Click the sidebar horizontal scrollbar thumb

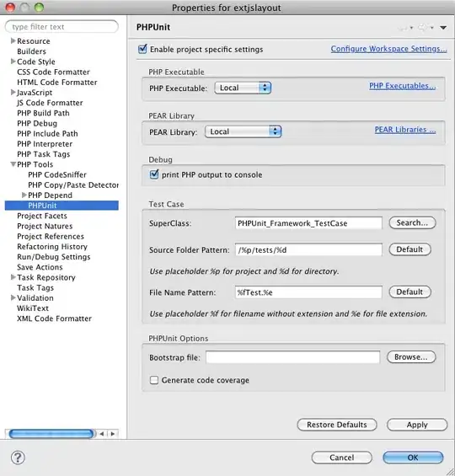(x=51, y=434)
